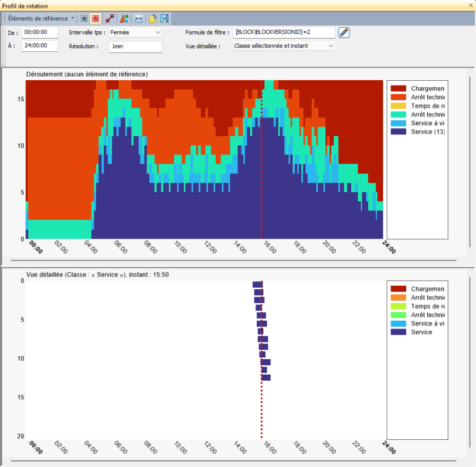Click the dashed red time marker in top chart
The image size is (476, 467).
(261, 160)
